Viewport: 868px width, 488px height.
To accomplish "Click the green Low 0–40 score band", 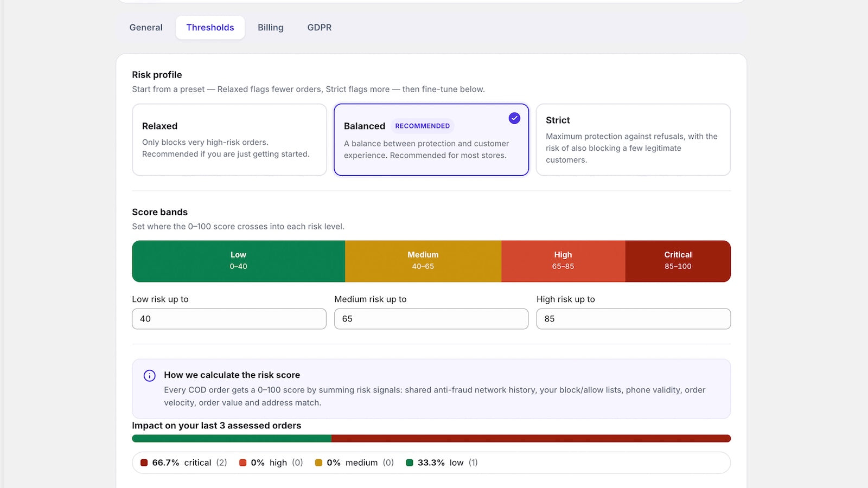I will pos(239,261).
